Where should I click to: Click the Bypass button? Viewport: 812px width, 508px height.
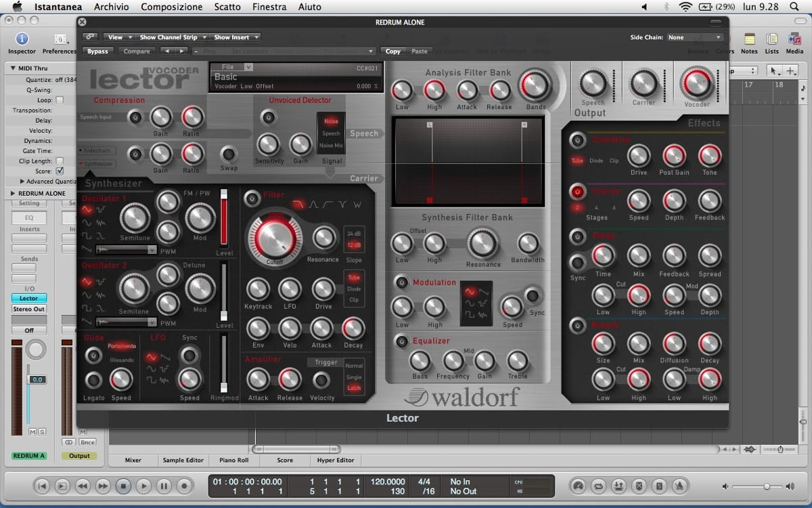97,51
